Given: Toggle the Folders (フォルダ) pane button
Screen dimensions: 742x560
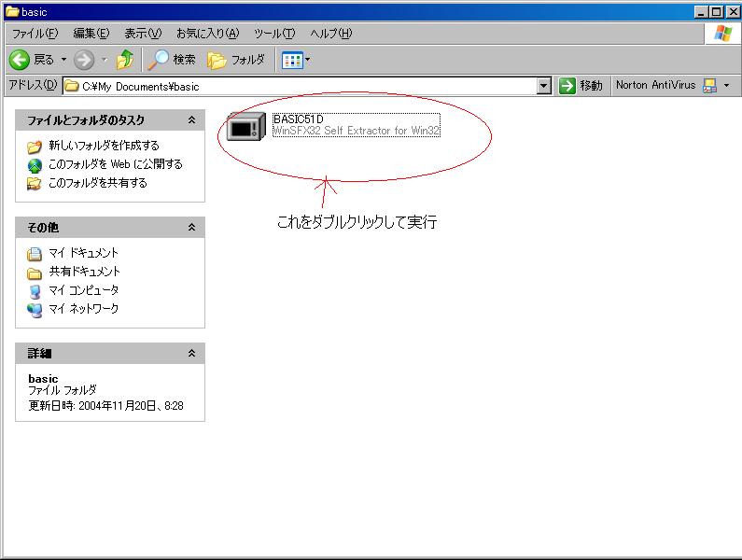Looking at the screenshot, I should [235, 60].
